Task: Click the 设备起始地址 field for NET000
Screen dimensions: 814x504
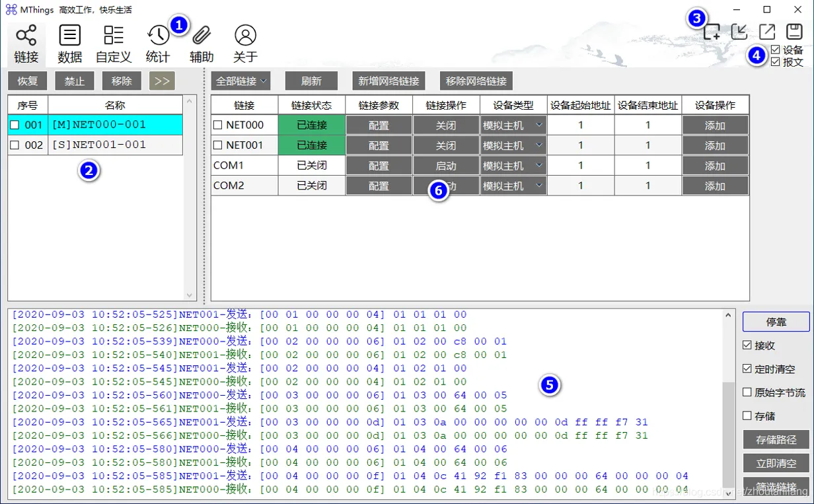Action: pos(581,125)
